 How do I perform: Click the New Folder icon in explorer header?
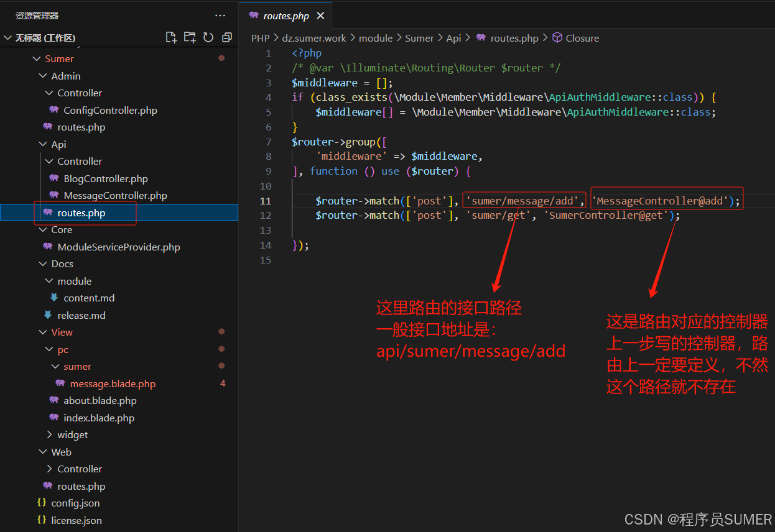click(x=190, y=37)
